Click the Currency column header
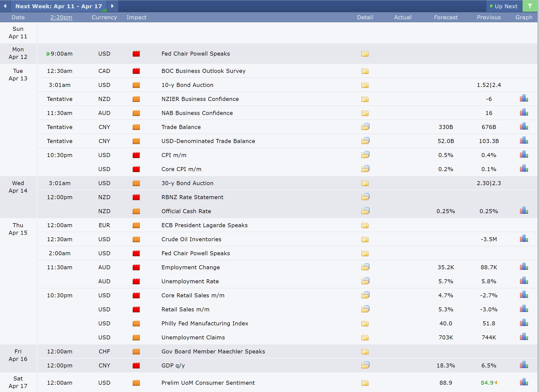 [104, 17]
